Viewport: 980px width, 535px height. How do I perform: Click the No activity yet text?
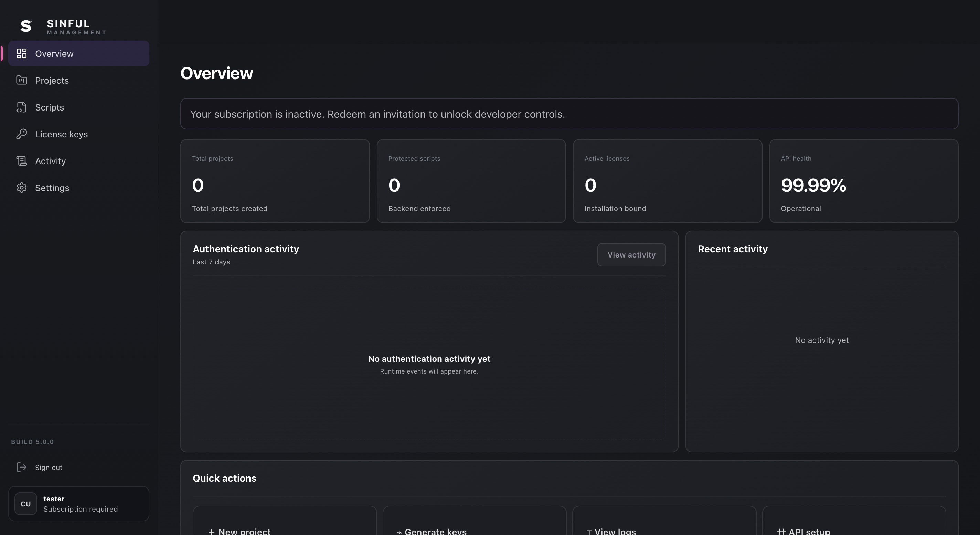coord(822,340)
